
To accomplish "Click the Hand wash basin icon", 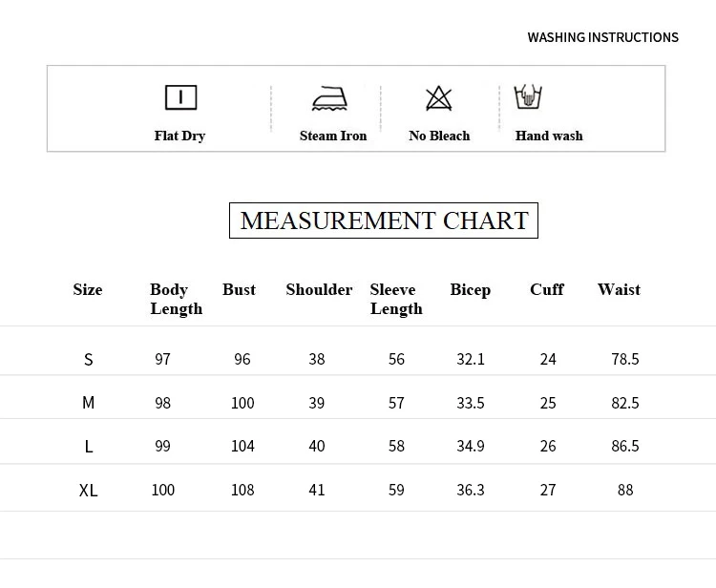I will pos(528,96).
